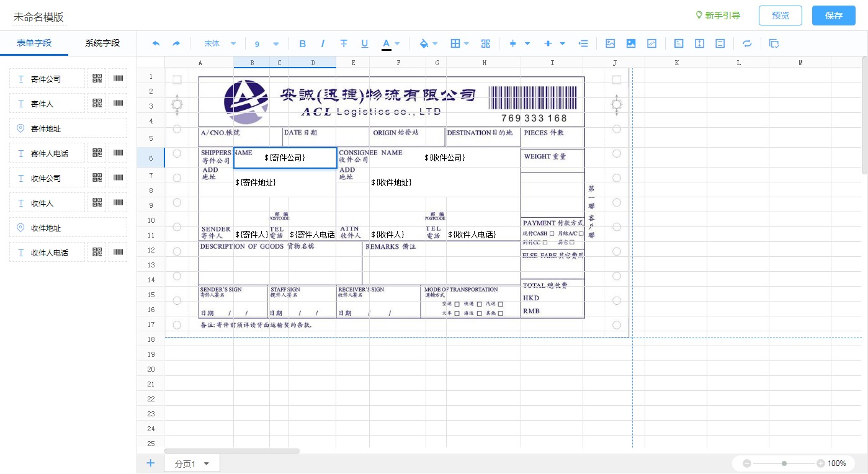The width and height of the screenshot is (868, 474).
Task: Expand the 分页1 sheet tab menu
Action: point(207,463)
